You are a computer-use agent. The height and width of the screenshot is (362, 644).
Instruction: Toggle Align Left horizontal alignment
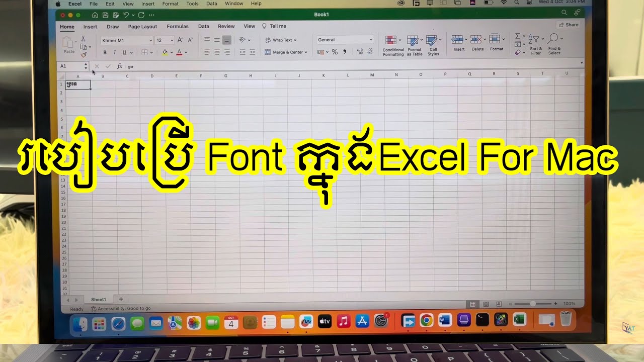point(207,52)
